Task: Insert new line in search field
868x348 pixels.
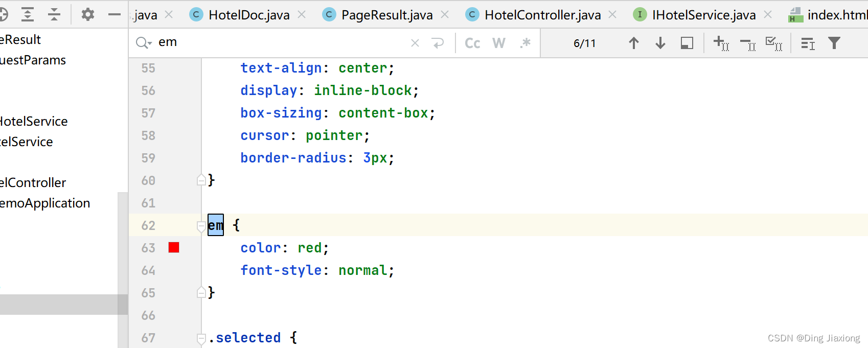Action: click(x=438, y=43)
